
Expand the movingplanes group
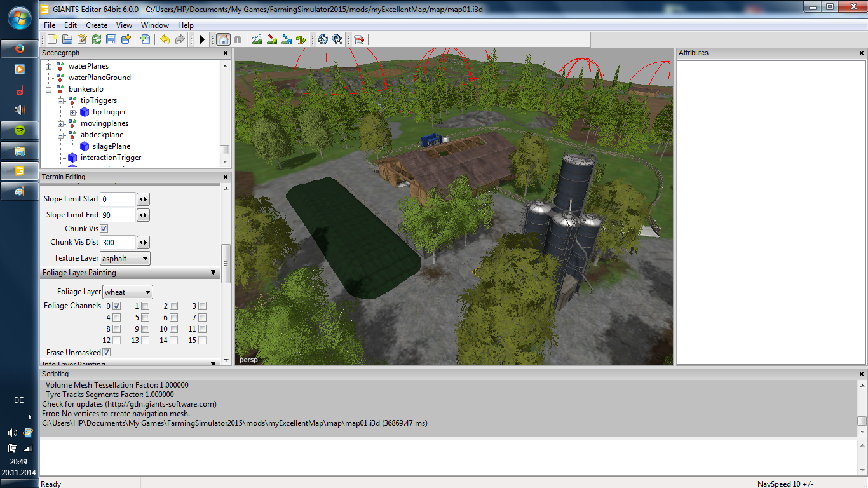(x=60, y=123)
